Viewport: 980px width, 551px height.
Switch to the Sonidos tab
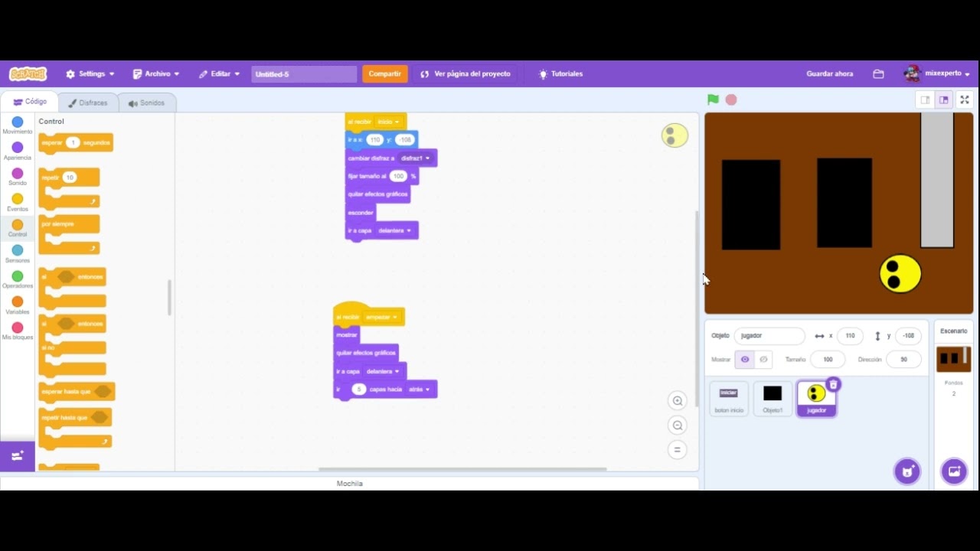146,103
